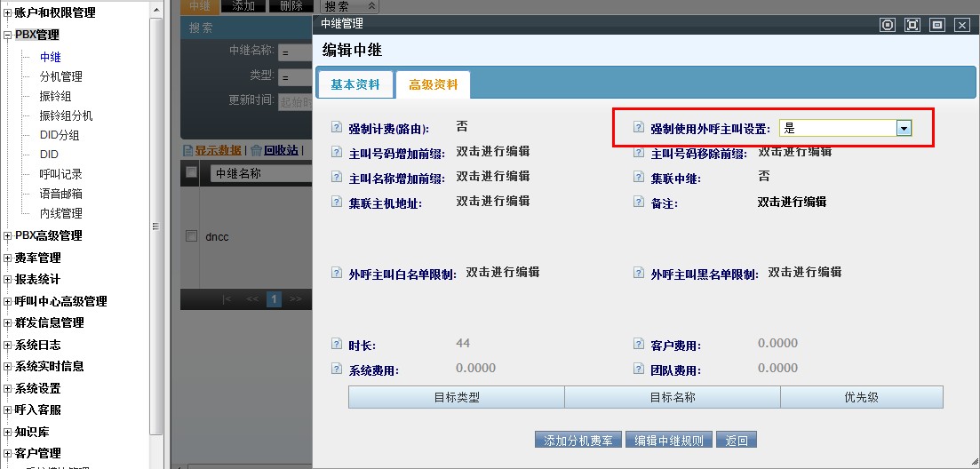Click help icon beside 时长 field
980x469 pixels.
[336, 345]
